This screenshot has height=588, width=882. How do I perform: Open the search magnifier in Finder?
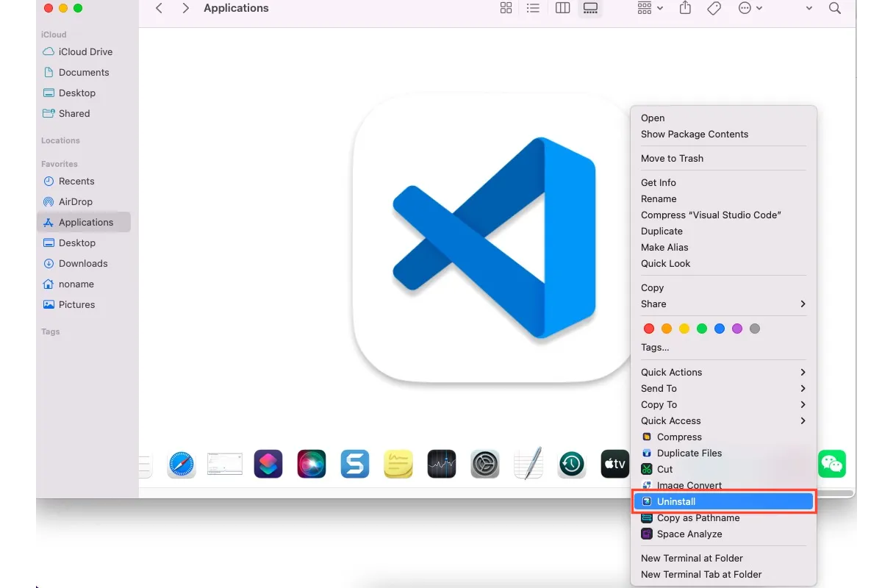pos(835,8)
